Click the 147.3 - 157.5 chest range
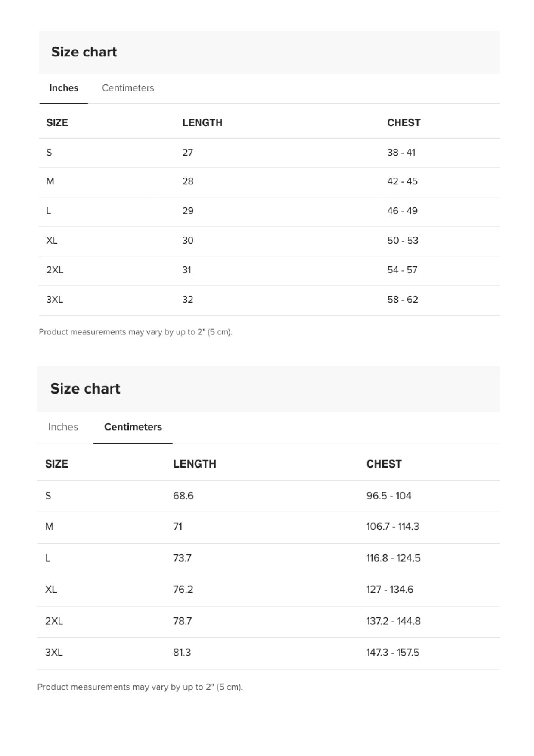Screen dimensions: 534x756 tap(392, 652)
